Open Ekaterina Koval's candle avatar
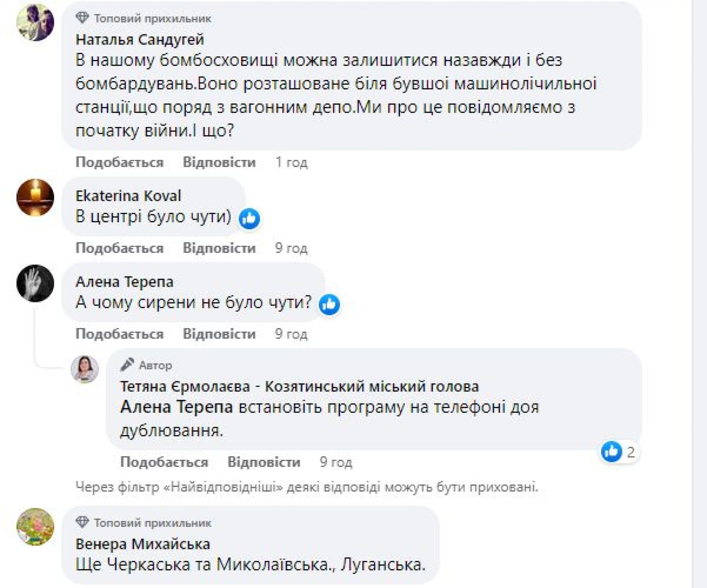 pos(35,197)
